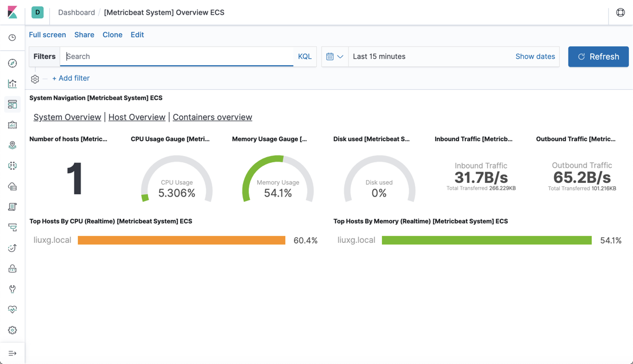Click the Dashboard breadcrumb
The width and height of the screenshot is (633, 364).
[76, 13]
